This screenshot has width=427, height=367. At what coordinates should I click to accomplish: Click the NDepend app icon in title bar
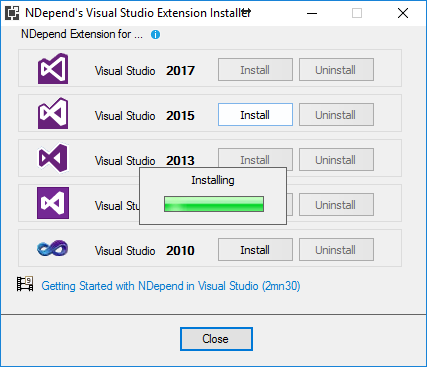point(12,13)
